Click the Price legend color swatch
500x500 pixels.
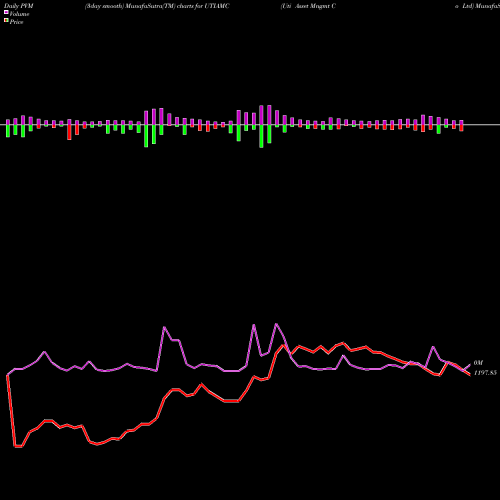pos(6,21)
